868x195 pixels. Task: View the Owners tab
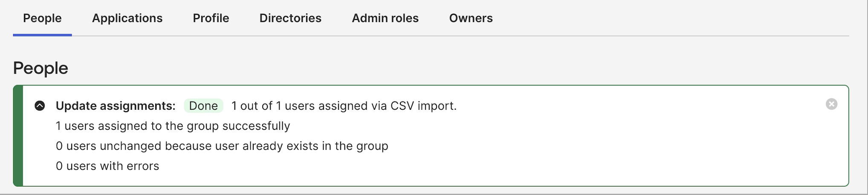[471, 18]
